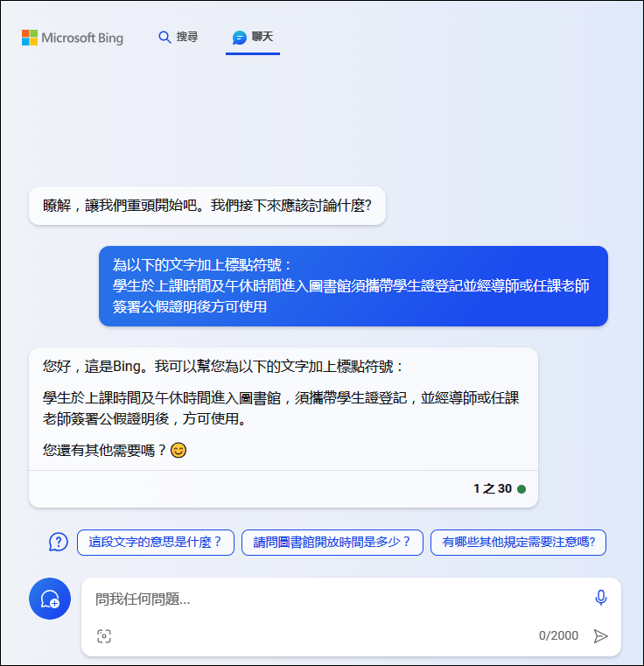Image resolution: width=644 pixels, height=666 pixels.
Task: Click the question mark suggestions icon
Action: [x=59, y=543]
